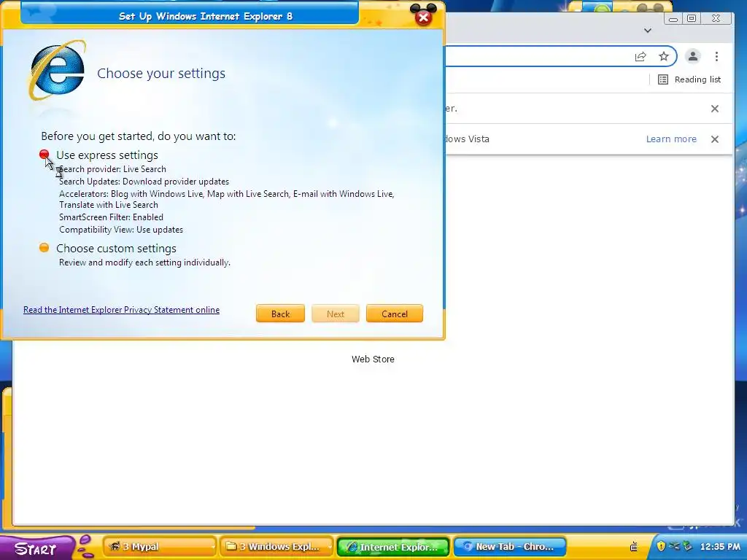Viewport: 747px width, 560px height.
Task: Expand Chrome's tab search chevron
Action: click(648, 31)
